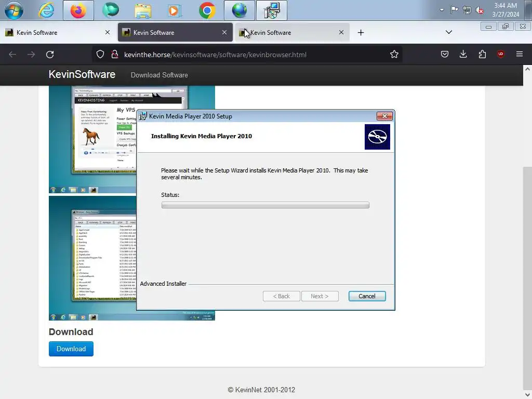Click the page scrollbar down arrow
Image resolution: width=532 pixels, height=399 pixels.
click(528, 395)
